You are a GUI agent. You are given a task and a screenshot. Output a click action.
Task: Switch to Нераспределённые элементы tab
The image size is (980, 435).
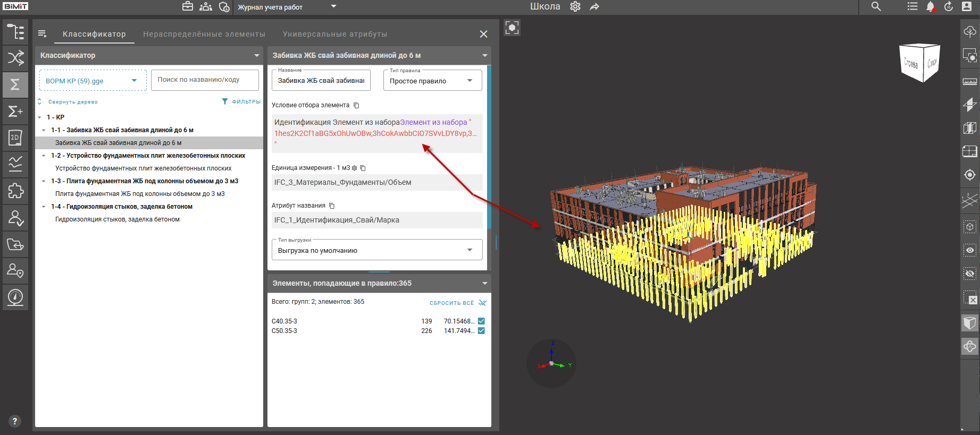tap(204, 34)
